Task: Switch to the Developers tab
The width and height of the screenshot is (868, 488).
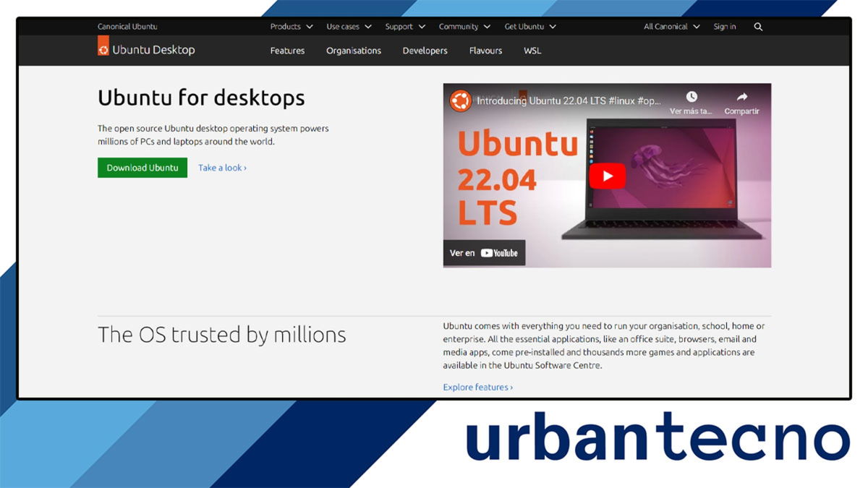Action: 425,51
